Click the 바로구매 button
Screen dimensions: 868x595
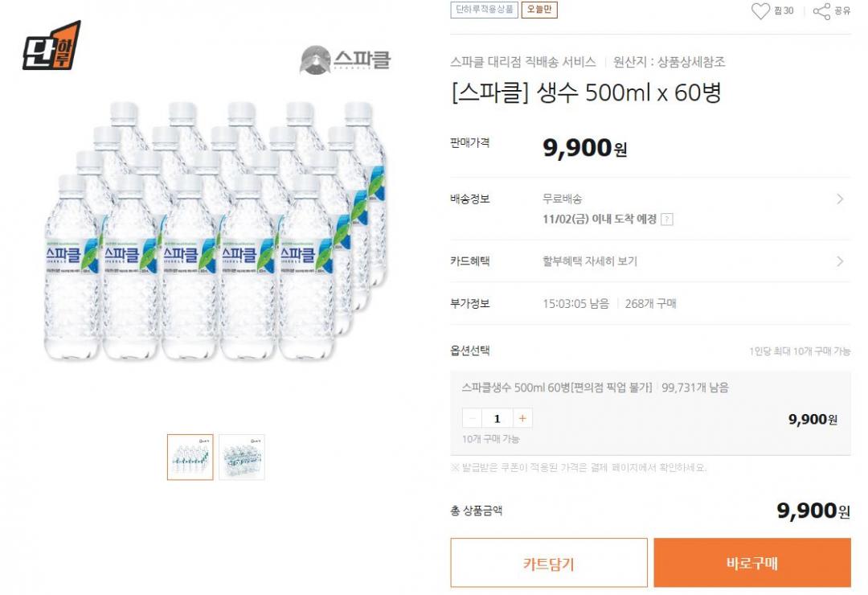(x=751, y=563)
